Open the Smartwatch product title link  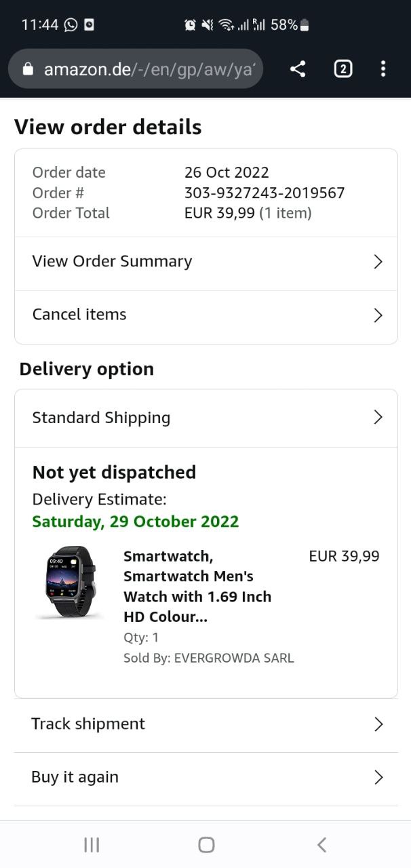pos(197,587)
